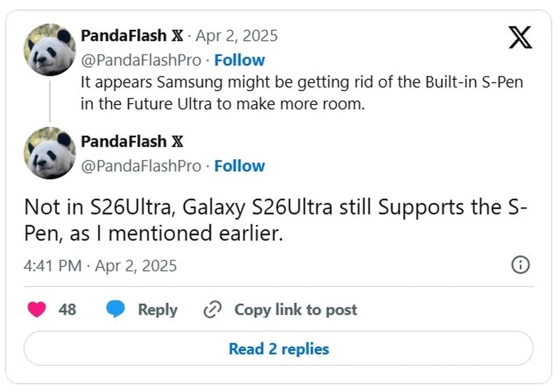Click Read 2 replies button

(278, 348)
